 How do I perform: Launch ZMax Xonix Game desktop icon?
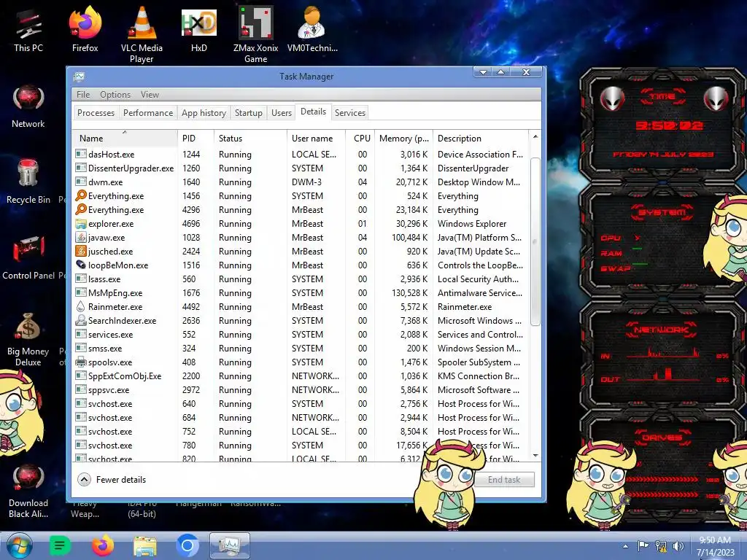pyautogui.click(x=256, y=34)
